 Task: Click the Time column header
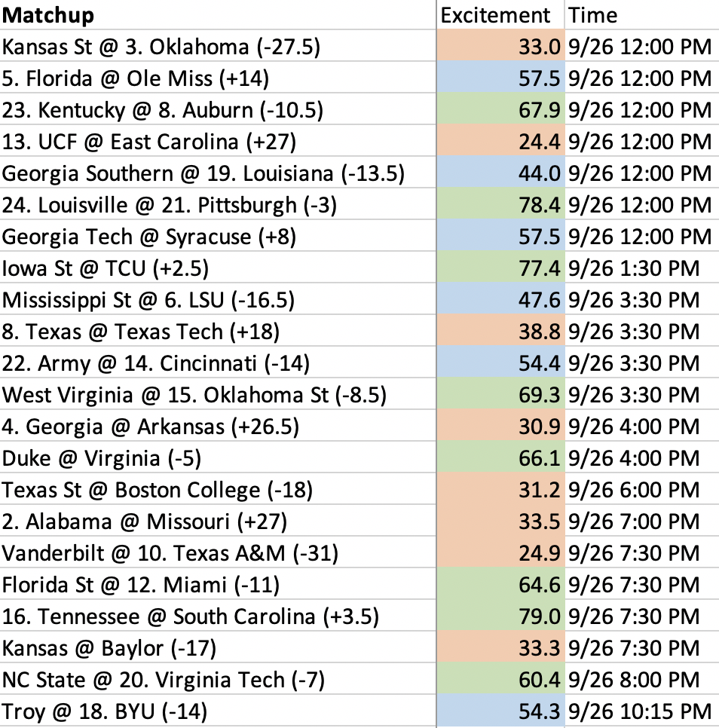pyautogui.click(x=642, y=15)
